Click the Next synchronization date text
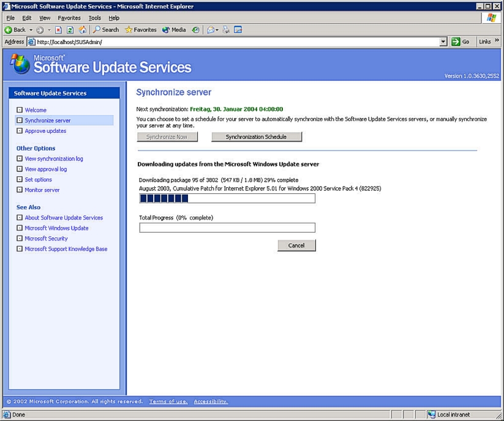The width and height of the screenshot is (504, 421). (x=236, y=109)
